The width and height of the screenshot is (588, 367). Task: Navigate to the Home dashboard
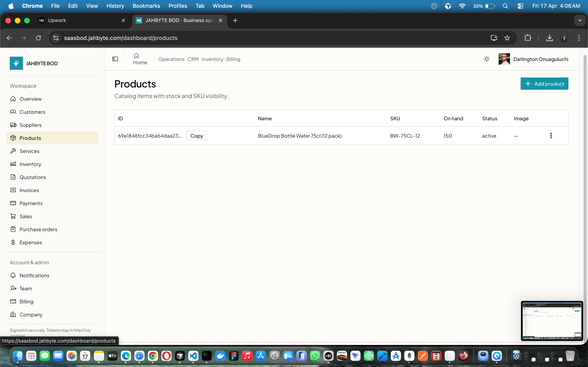140,59
